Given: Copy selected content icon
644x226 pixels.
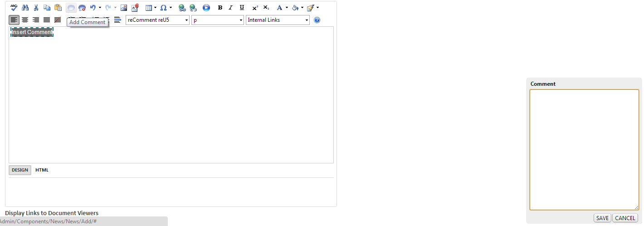Looking at the screenshot, I should (x=47, y=8).
